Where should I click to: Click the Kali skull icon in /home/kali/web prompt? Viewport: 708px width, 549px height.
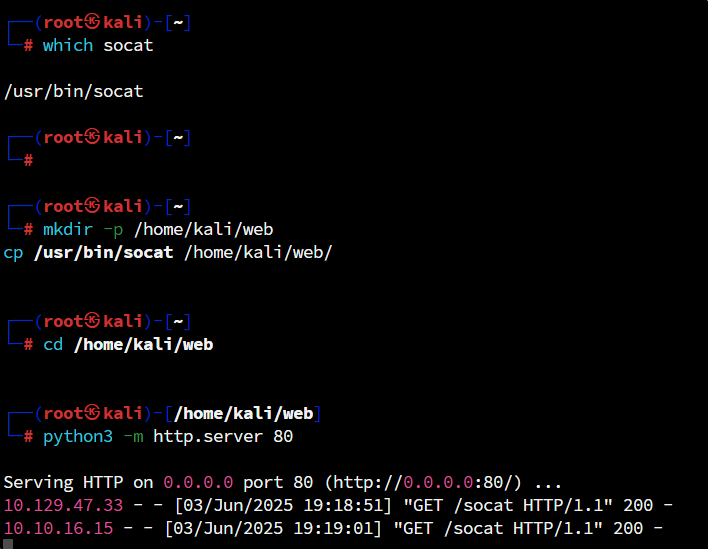coord(93,413)
